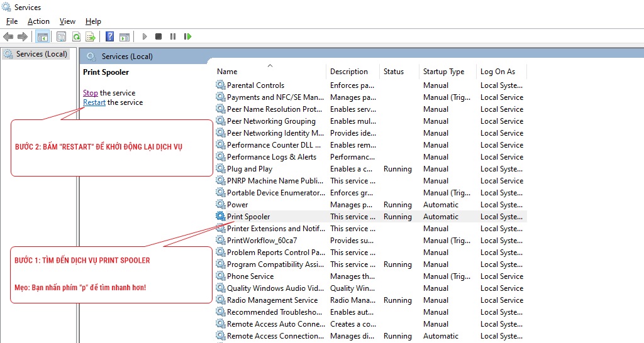Select Printer Extensions and Notifications service
The width and height of the screenshot is (644, 343).
tap(370, 228)
